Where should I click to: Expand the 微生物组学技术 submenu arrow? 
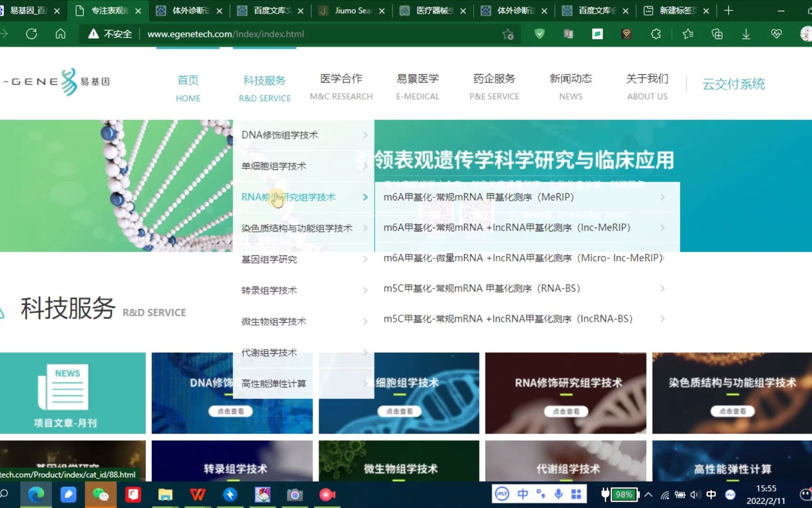coord(365,321)
